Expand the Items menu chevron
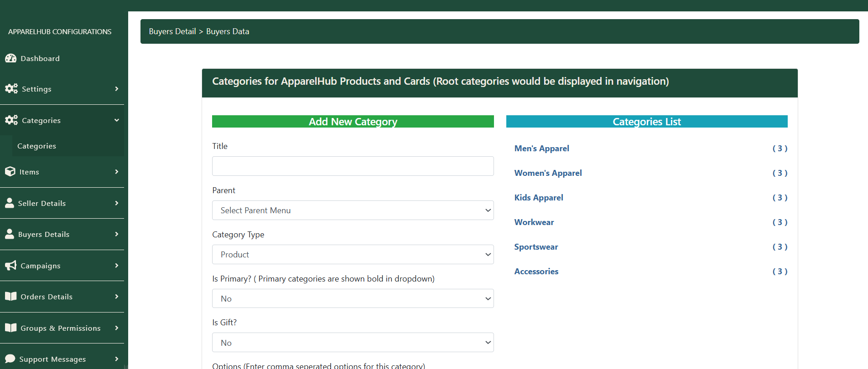This screenshot has height=369, width=868. pos(117,172)
